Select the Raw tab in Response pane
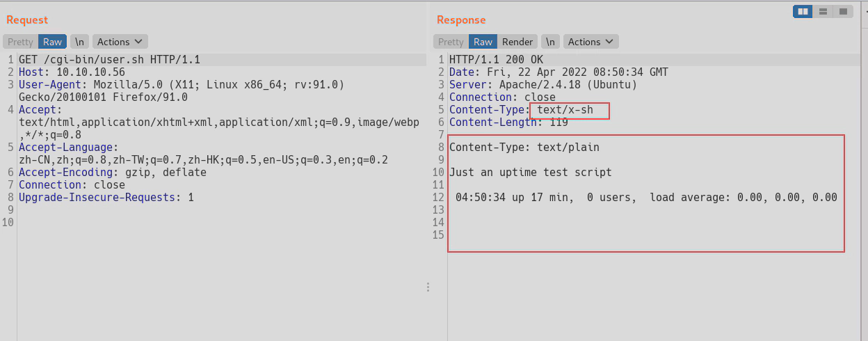This screenshot has height=341, width=868. click(483, 42)
